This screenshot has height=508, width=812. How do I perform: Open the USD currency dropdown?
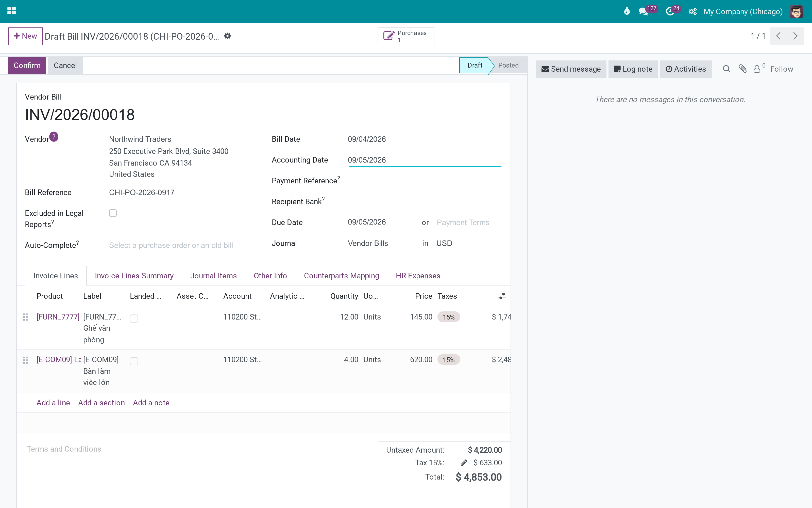pos(469,243)
